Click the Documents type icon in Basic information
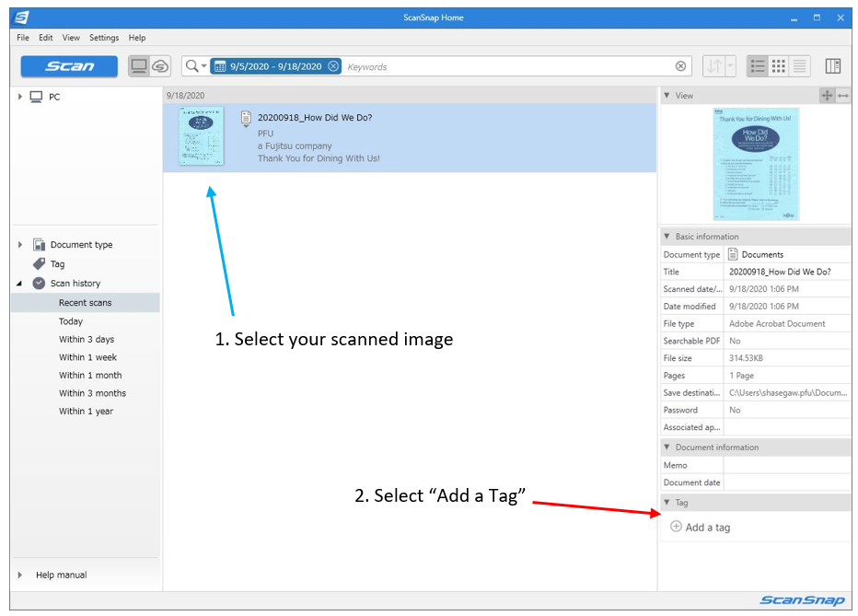Image resolution: width=858 pixels, height=616 pixels. point(733,254)
